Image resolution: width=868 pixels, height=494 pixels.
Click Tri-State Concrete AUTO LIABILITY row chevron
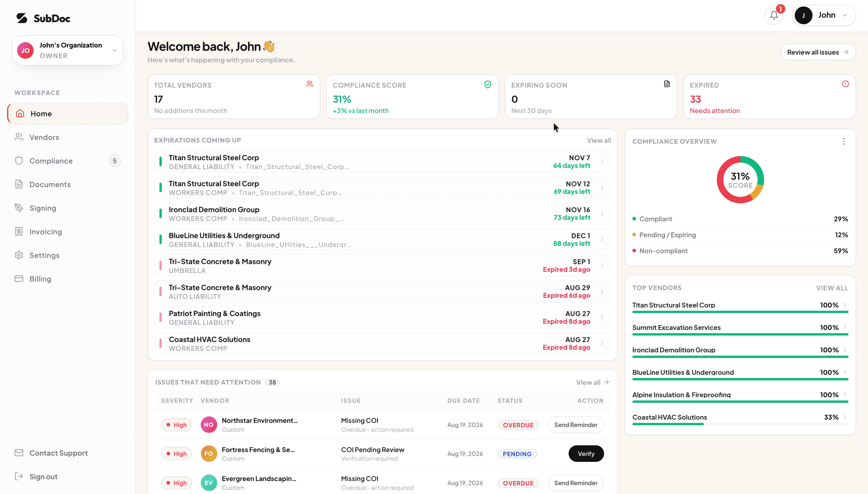click(x=602, y=291)
